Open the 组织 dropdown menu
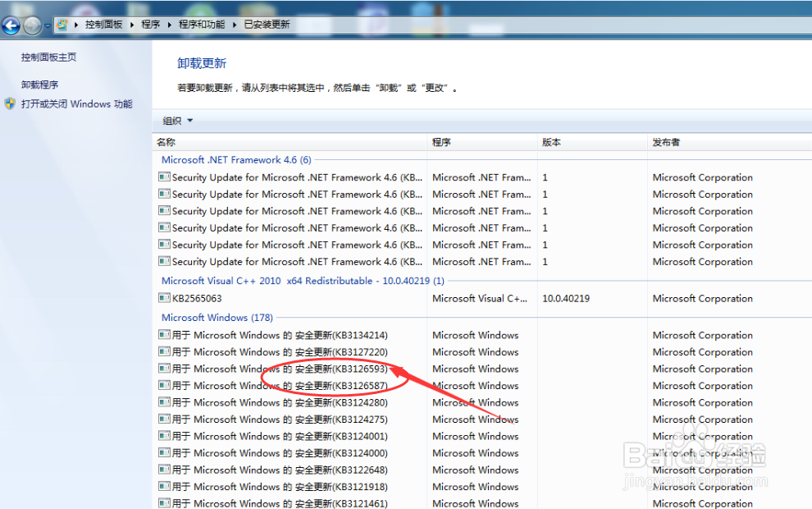812x509 pixels. [177, 121]
